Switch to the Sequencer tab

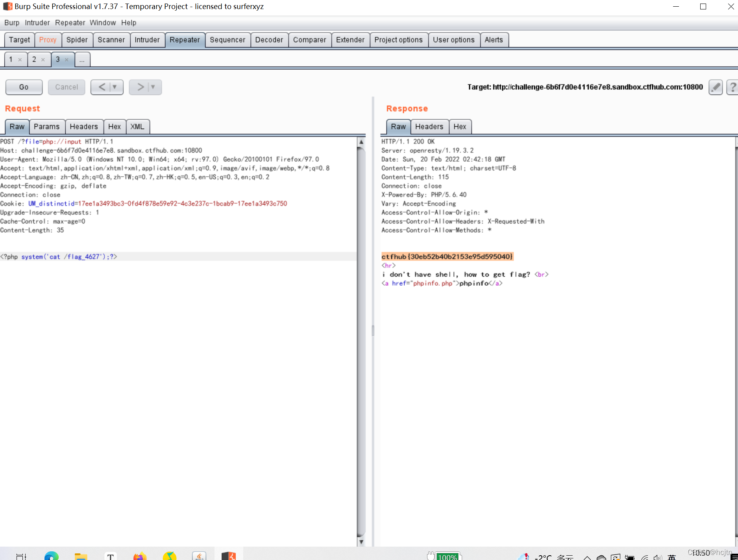[228, 40]
